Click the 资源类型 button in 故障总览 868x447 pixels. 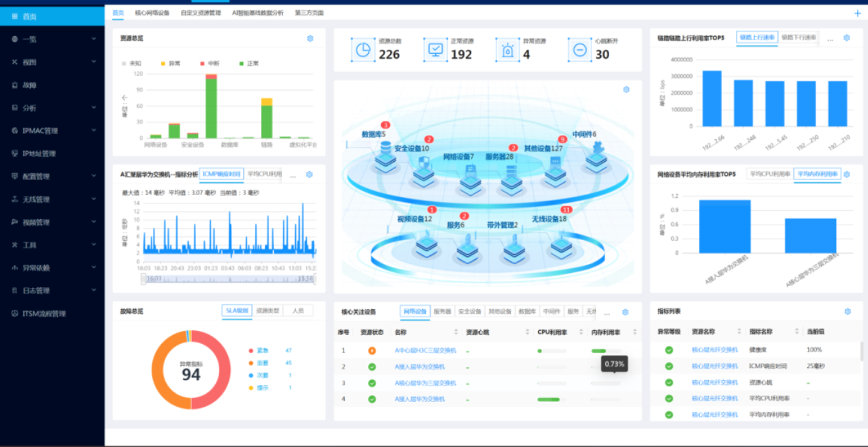point(268,311)
